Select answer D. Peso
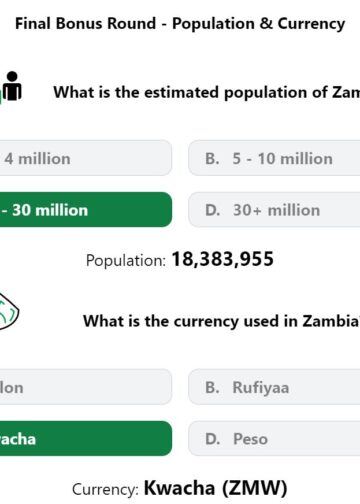Viewport: 360px width, 504px height. [274, 438]
